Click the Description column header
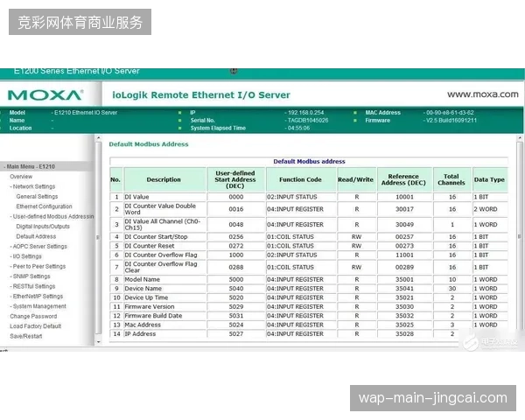The width and height of the screenshot is (525, 420). [x=164, y=179]
